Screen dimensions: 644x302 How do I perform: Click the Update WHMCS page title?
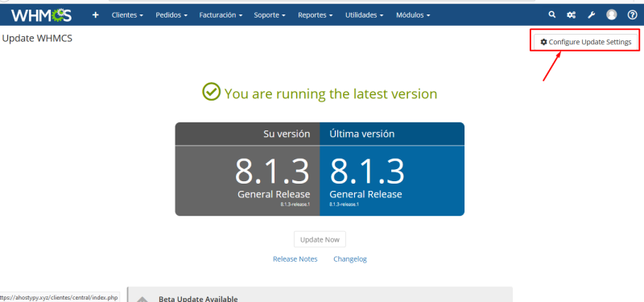coord(37,39)
